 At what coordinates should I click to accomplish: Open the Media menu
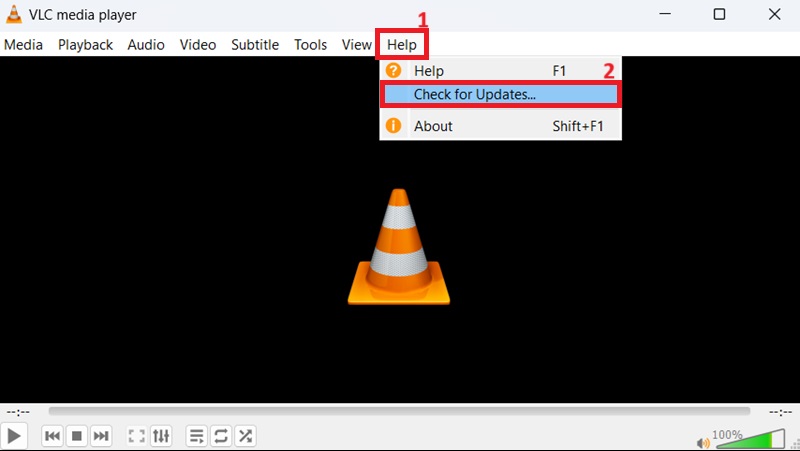coord(23,45)
